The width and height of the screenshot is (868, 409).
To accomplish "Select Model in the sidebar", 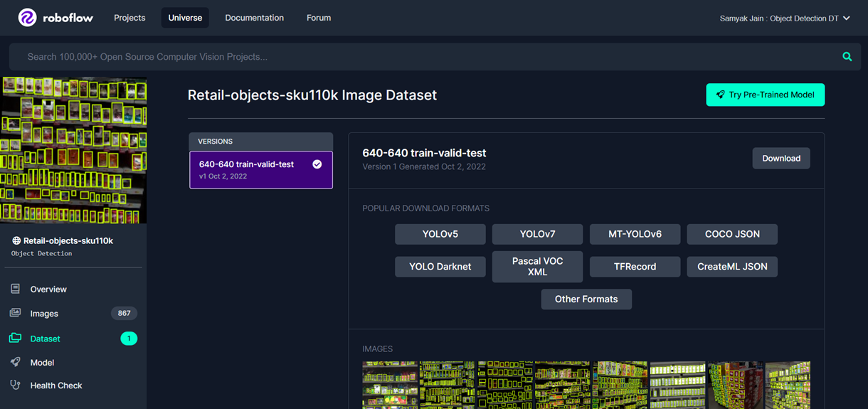I will pos(42,363).
